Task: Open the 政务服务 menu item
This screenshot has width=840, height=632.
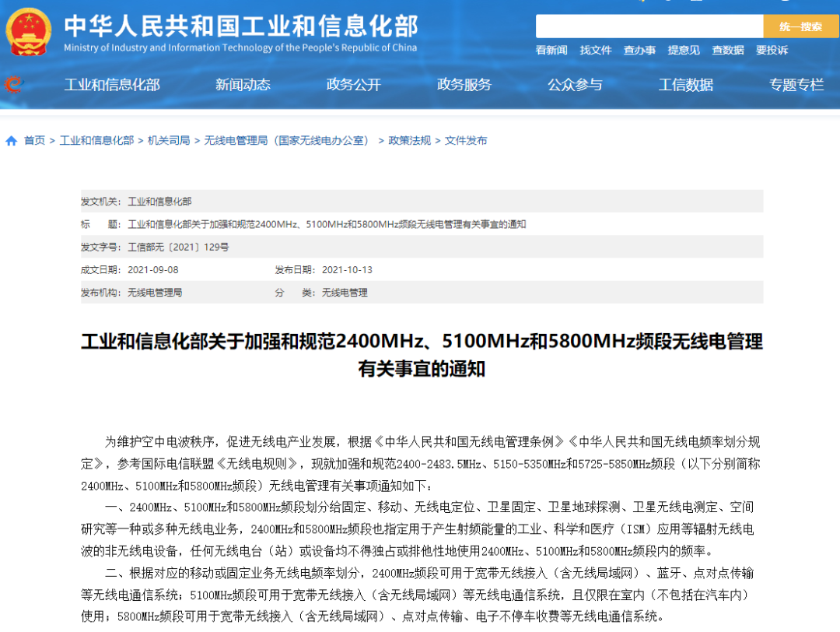Action: pos(464,85)
